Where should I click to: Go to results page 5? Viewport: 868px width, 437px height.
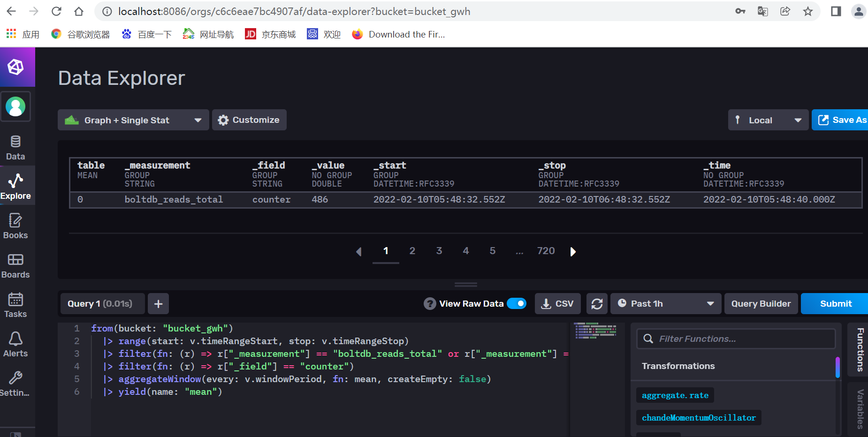[493, 251]
